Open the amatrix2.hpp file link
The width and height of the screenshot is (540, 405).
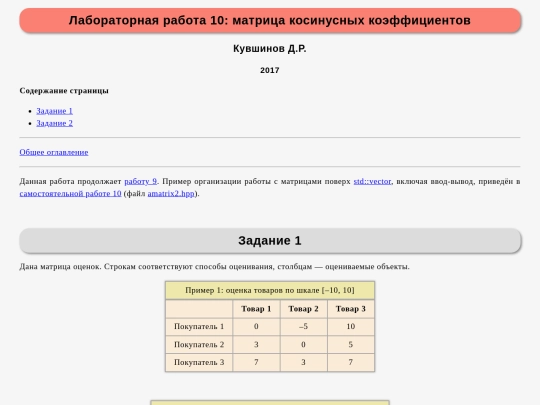(x=171, y=194)
